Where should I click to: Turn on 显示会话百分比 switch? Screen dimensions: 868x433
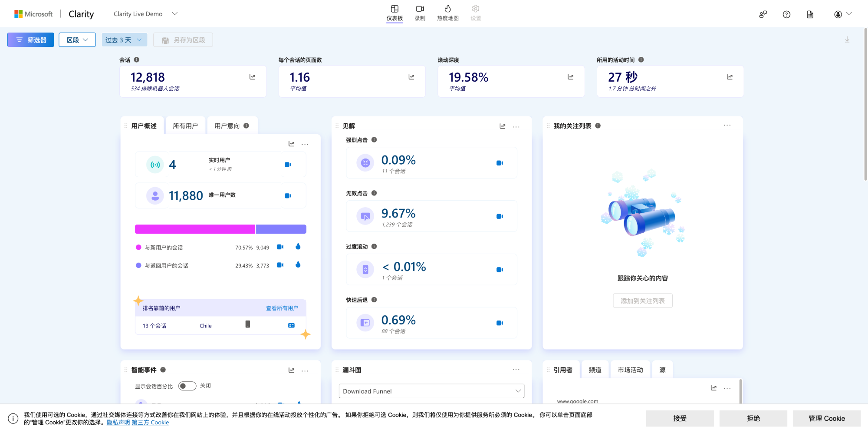pos(187,386)
